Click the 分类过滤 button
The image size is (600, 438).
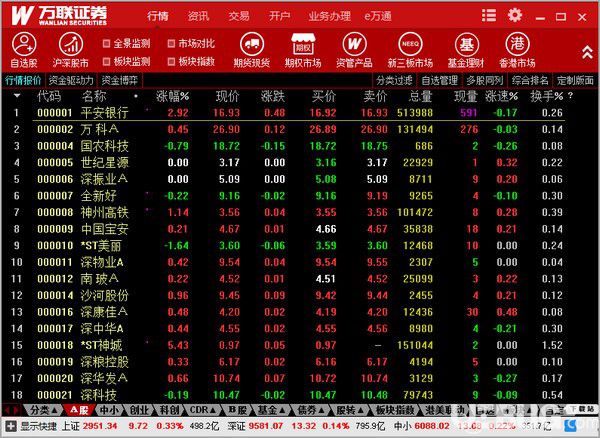394,80
